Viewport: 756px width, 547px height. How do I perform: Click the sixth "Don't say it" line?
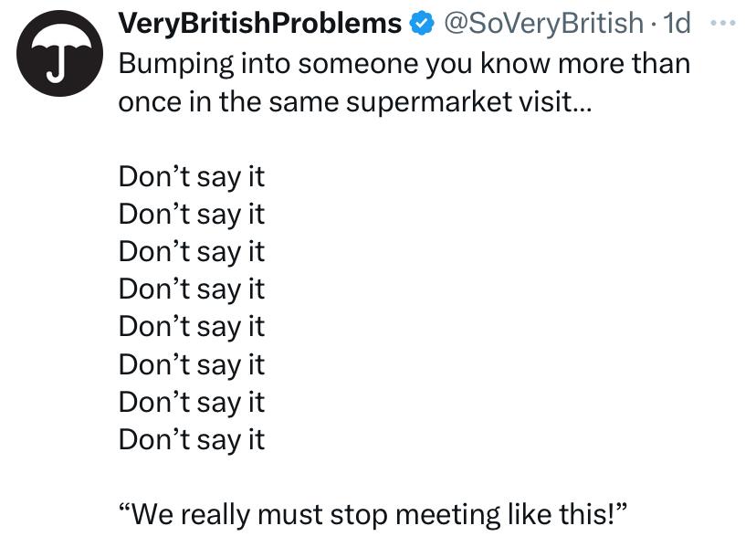[x=192, y=364]
